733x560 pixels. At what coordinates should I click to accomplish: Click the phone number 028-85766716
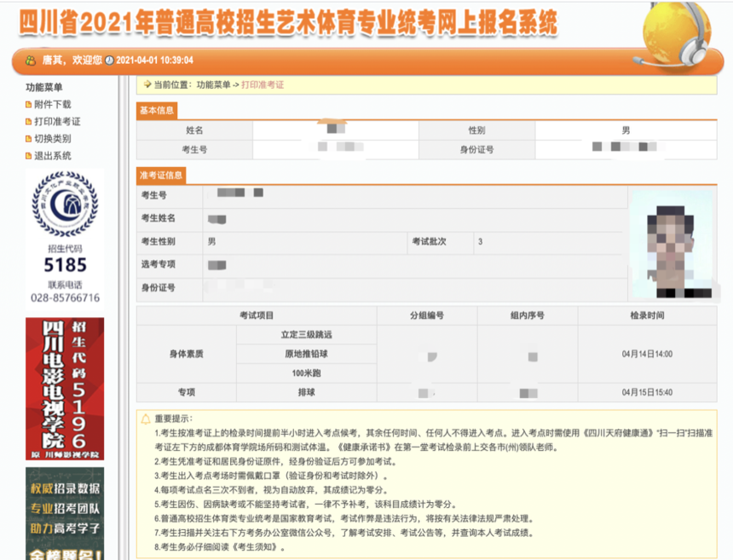[x=65, y=297]
